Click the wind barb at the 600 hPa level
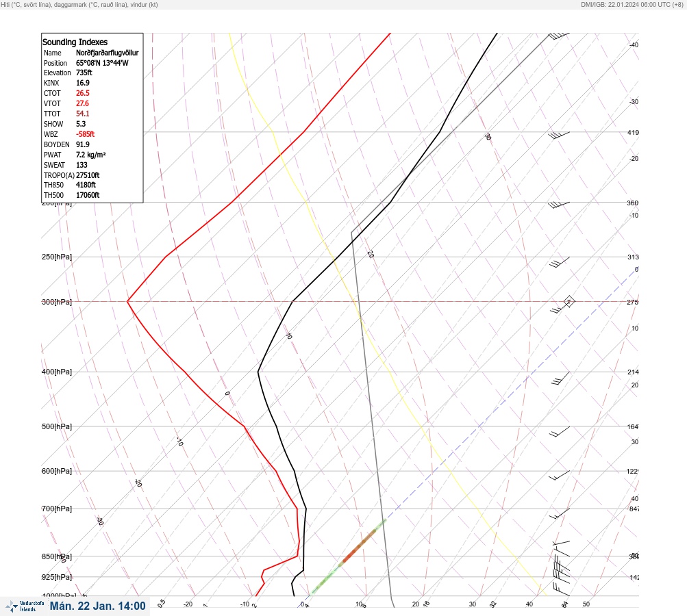The height and width of the screenshot is (616, 687). coord(560,475)
